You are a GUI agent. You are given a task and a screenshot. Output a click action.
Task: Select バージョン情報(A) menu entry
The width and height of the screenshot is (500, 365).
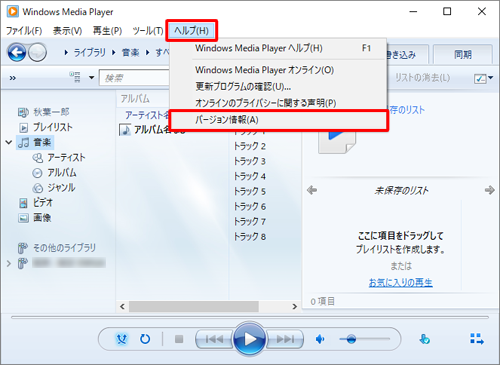[x=279, y=120]
